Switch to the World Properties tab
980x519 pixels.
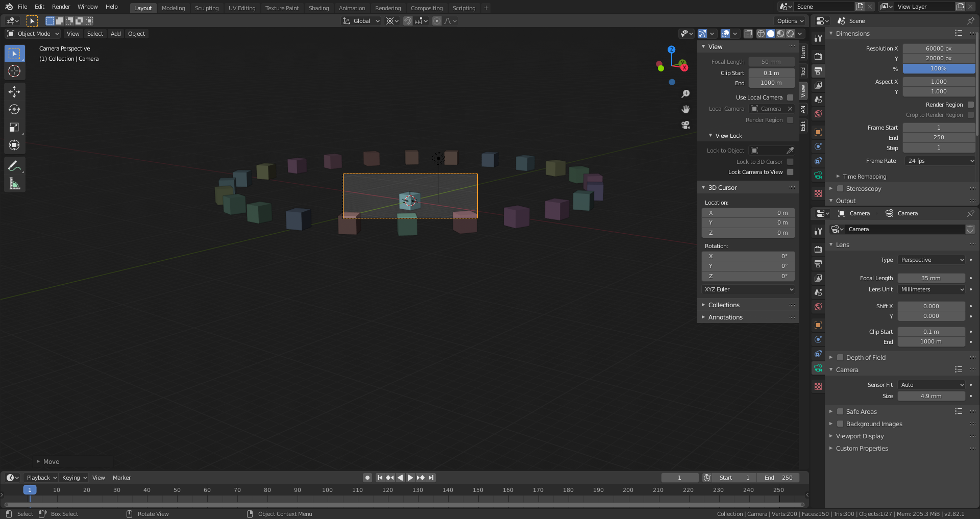(818, 114)
